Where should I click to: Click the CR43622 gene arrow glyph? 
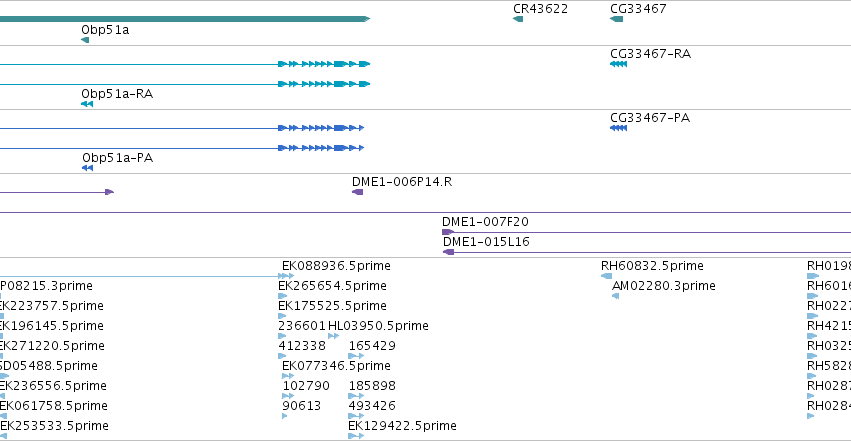coord(518,20)
